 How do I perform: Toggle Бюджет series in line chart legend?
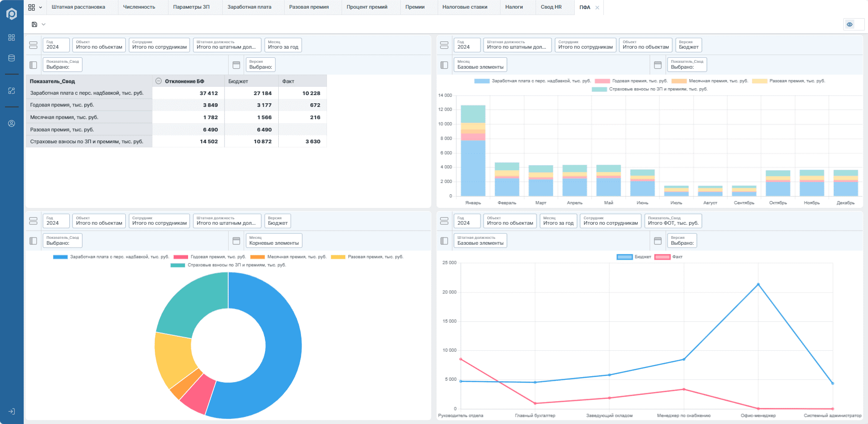[x=634, y=257]
